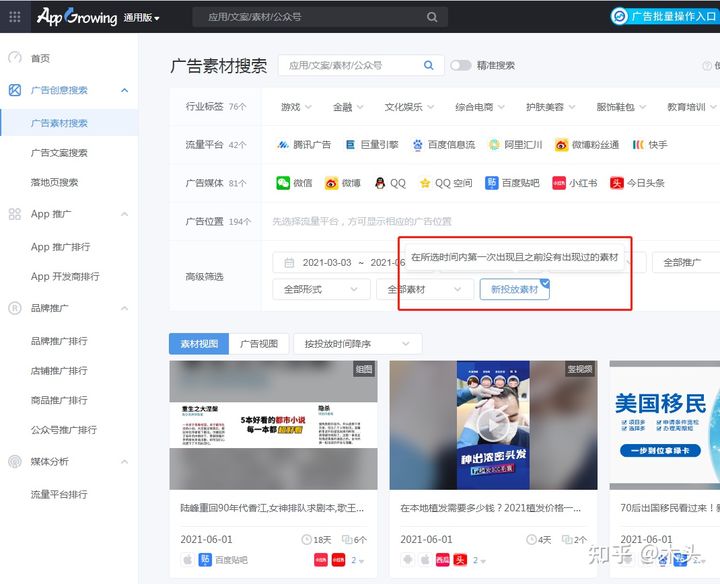Screen dimensions: 720x584
Task: Click the 广告批量操作入口 refresh icon
Action: (619, 16)
